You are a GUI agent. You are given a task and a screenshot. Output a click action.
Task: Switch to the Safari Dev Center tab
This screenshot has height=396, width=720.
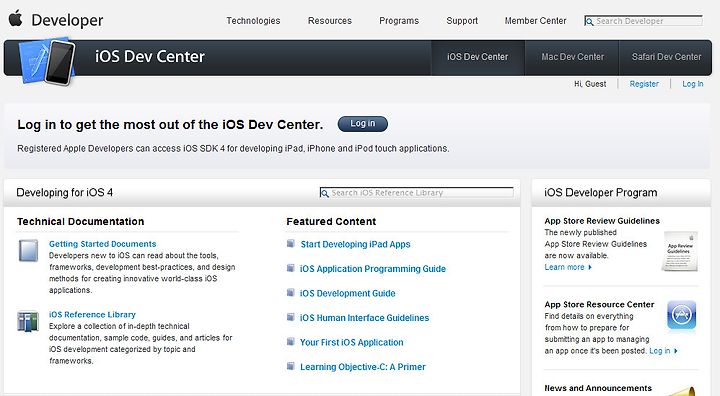tap(666, 57)
